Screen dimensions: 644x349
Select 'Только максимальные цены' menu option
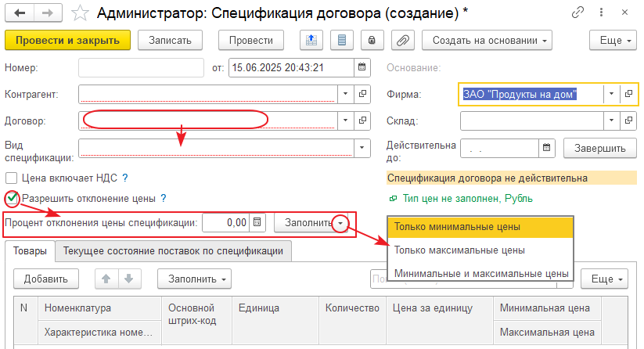pyautogui.click(x=459, y=250)
